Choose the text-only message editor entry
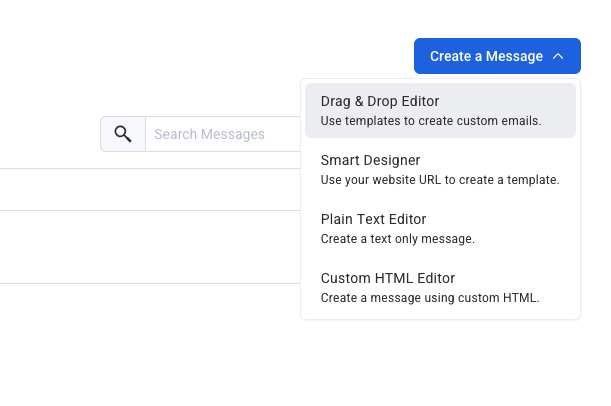The width and height of the screenshot is (611, 406). pos(440,228)
